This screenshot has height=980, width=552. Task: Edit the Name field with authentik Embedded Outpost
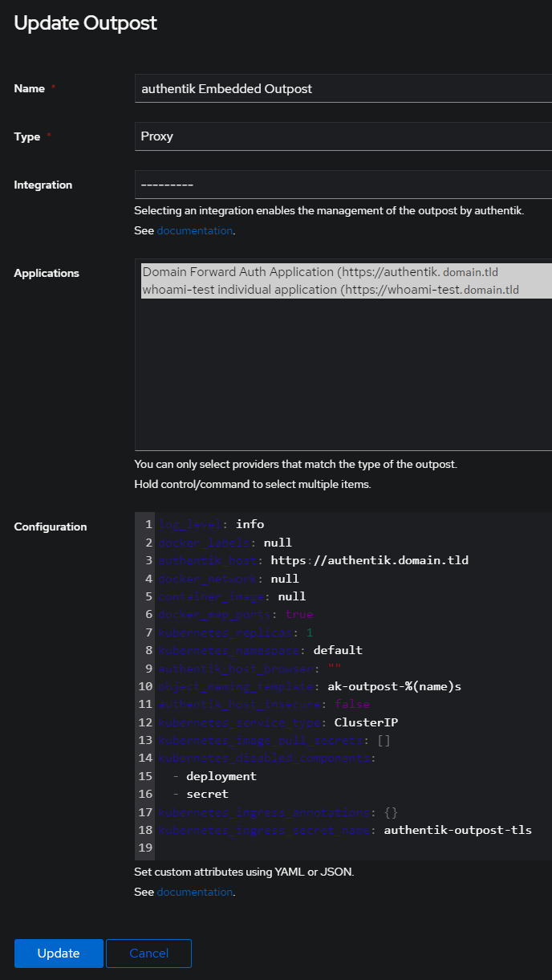[343, 88]
